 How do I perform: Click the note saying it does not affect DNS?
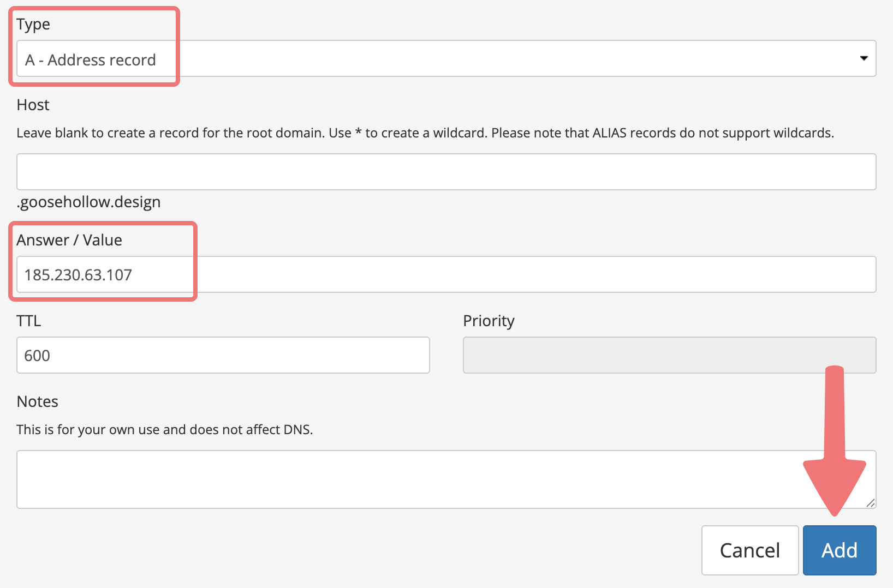[164, 430]
